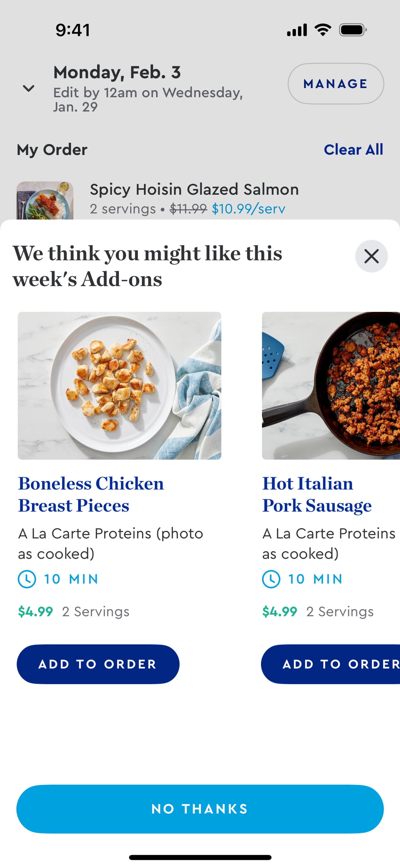
Task: Tap the clock icon under pork sausage
Action: tap(271, 579)
